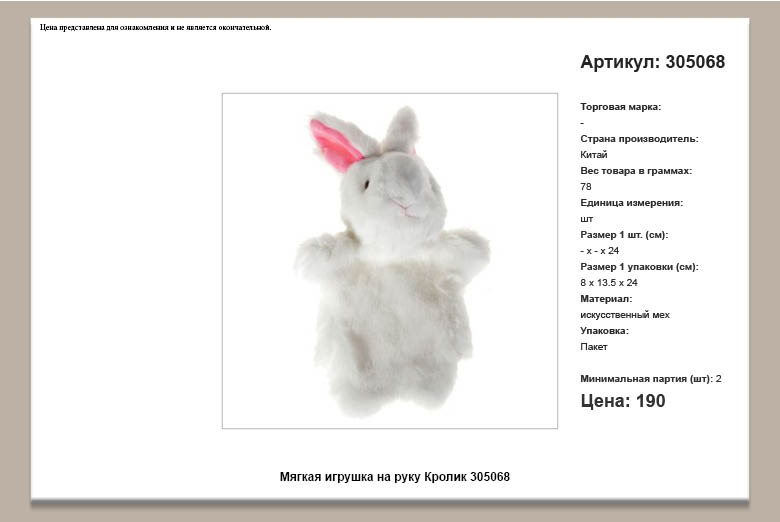The image size is (780, 522).
Task: Click the 'Торговая марка:' label
Action: tap(620, 106)
